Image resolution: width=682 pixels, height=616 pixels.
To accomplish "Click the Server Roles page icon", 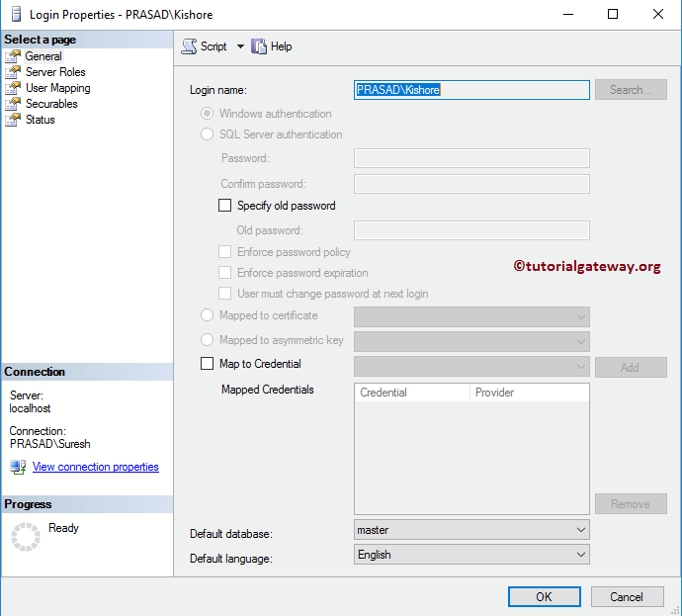I will 13,72.
